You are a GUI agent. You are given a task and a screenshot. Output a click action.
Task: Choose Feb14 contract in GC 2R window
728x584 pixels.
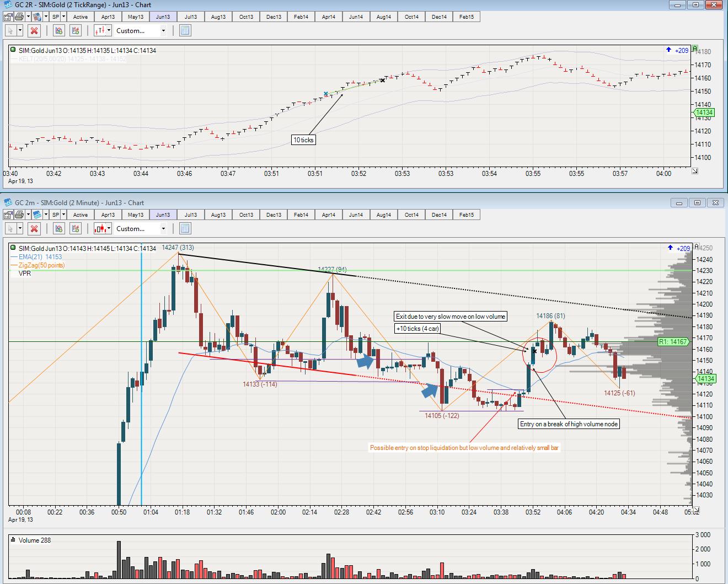(301, 17)
